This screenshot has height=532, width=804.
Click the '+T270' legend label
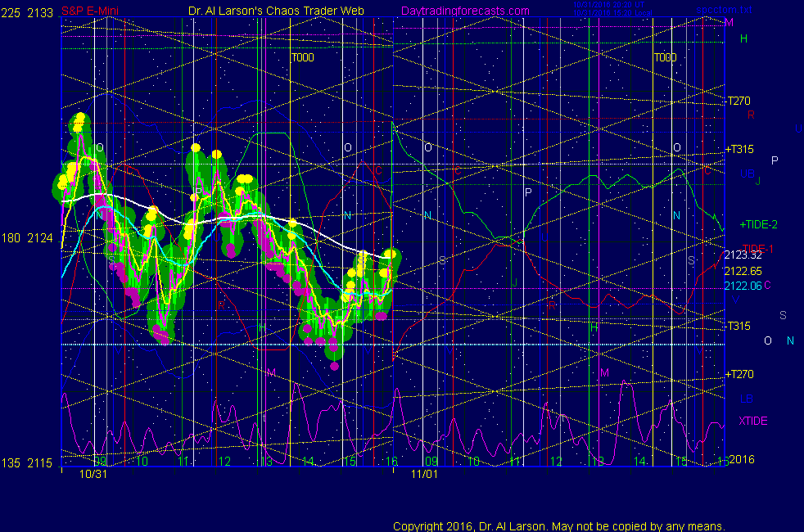739,374
